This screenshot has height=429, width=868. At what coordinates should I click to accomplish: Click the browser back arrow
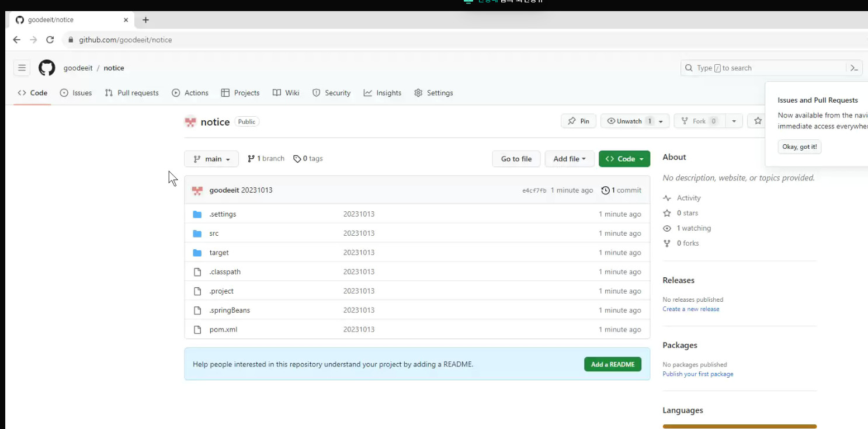16,40
